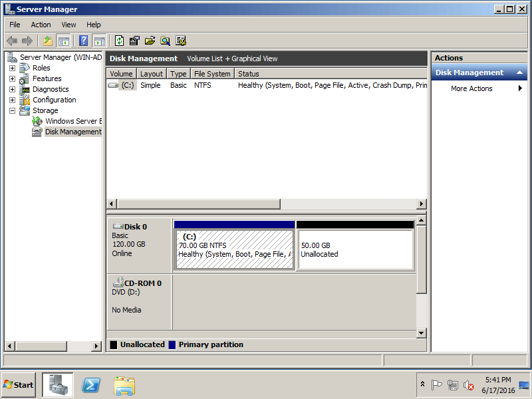Click the Diagnostics node icon
The height and width of the screenshot is (399, 532).
[x=25, y=90]
